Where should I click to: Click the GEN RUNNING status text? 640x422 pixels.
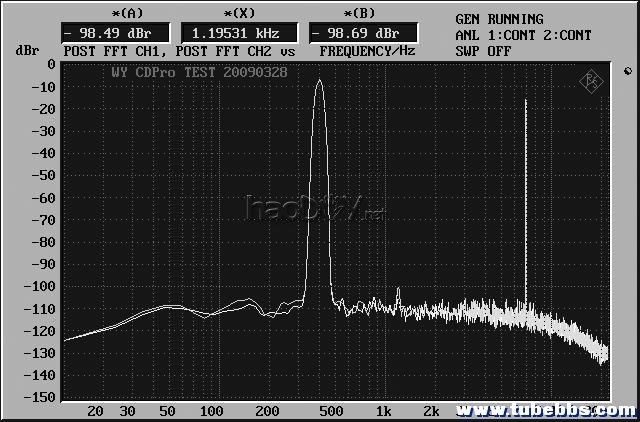[x=500, y=19]
